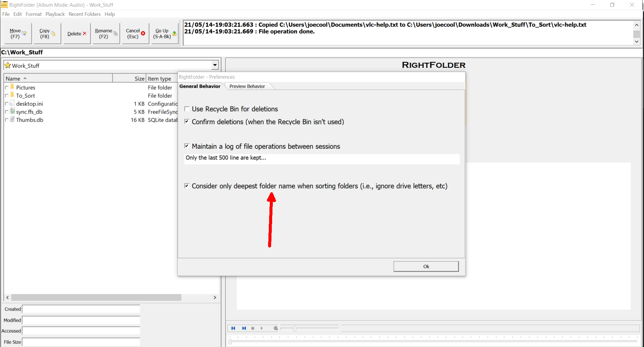Screen dimensions: 644x347
Task: Click the volume speaker icon
Action: click(x=275, y=328)
